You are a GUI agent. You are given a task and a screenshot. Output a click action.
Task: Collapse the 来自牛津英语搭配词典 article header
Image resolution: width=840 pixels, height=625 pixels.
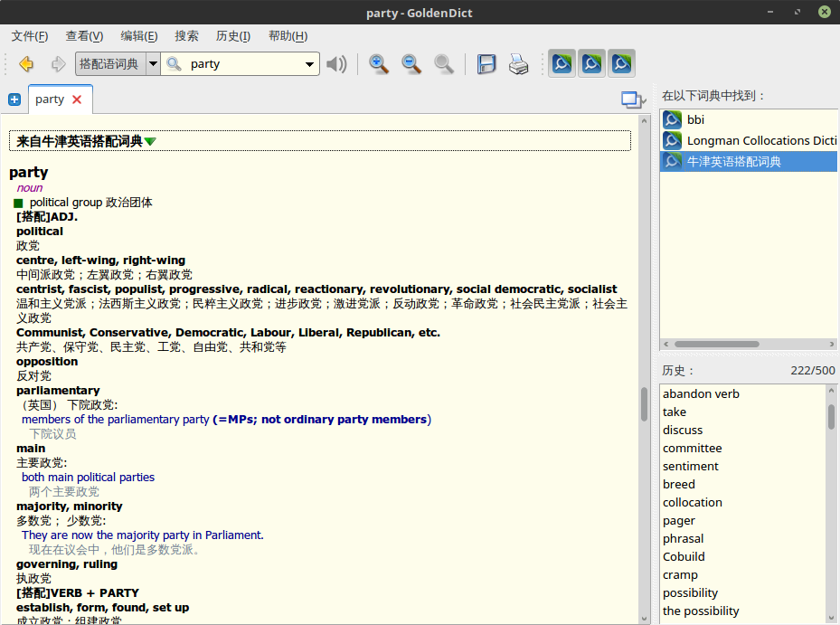pos(150,141)
